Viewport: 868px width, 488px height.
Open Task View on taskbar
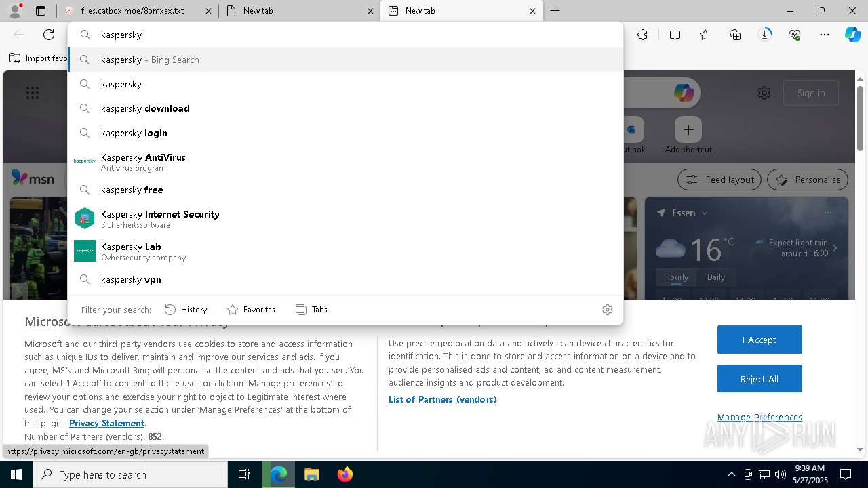coord(244,474)
